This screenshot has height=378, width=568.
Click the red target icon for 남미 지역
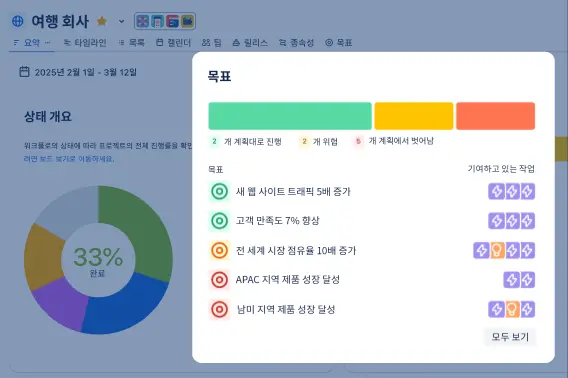[219, 310]
